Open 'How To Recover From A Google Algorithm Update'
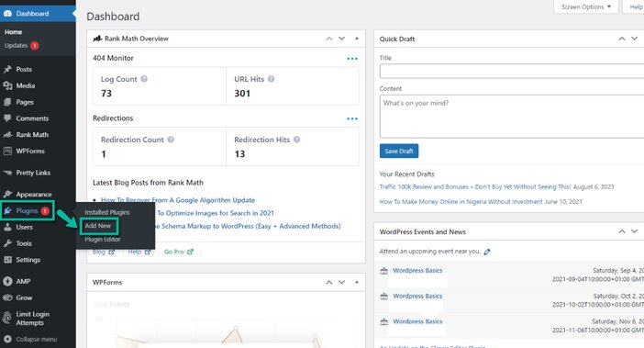Screen dimensions: 644x348 pos(178,200)
